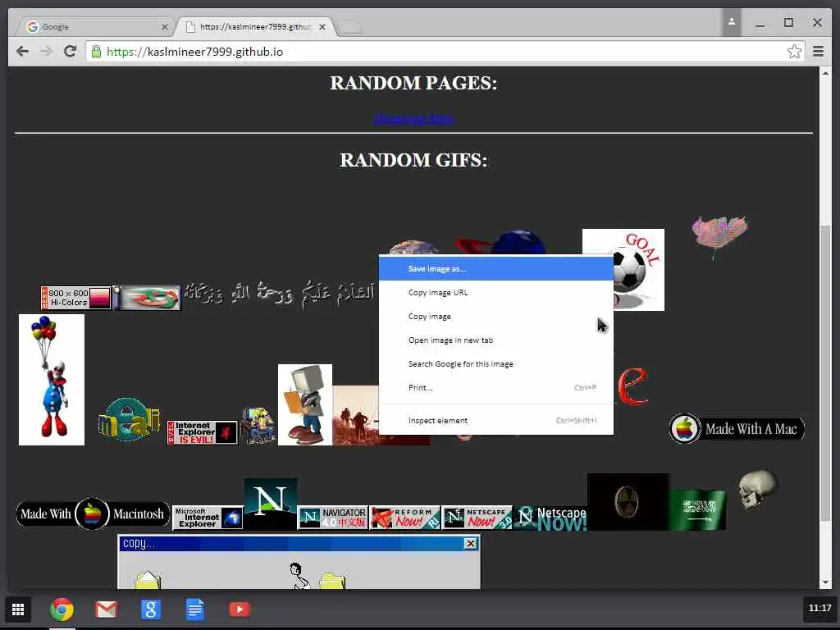Click the dark coin GIF
This screenshot has width=840, height=630.
(x=628, y=502)
